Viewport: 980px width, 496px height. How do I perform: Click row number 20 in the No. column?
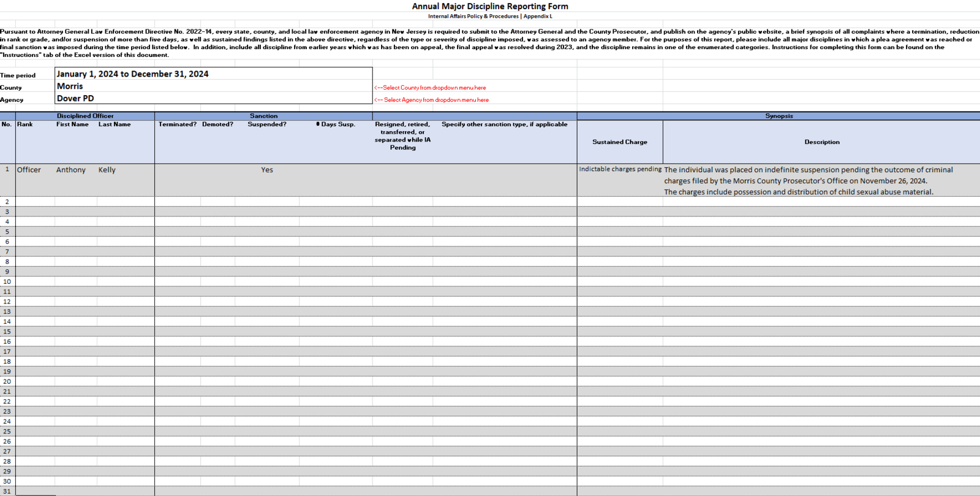pos(7,381)
